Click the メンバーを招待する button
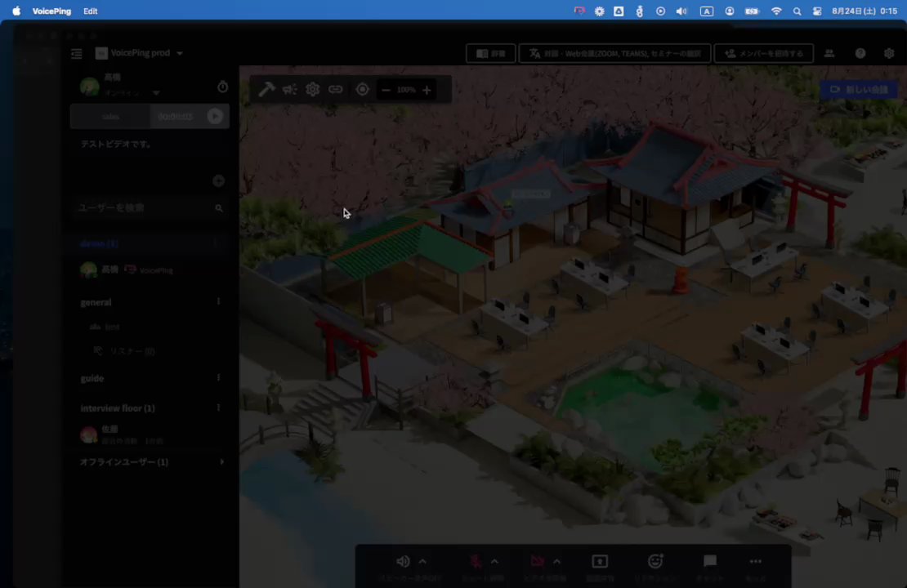The image size is (907, 588). click(763, 54)
